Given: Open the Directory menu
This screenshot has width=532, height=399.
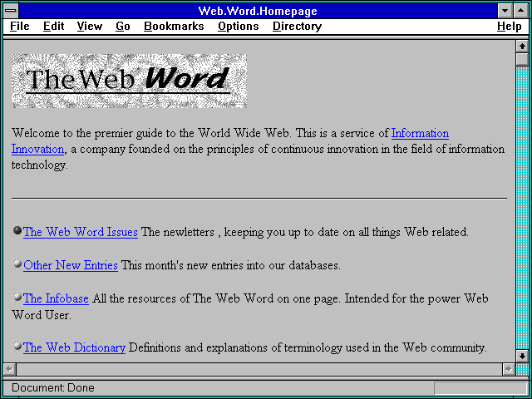Looking at the screenshot, I should 297,26.
